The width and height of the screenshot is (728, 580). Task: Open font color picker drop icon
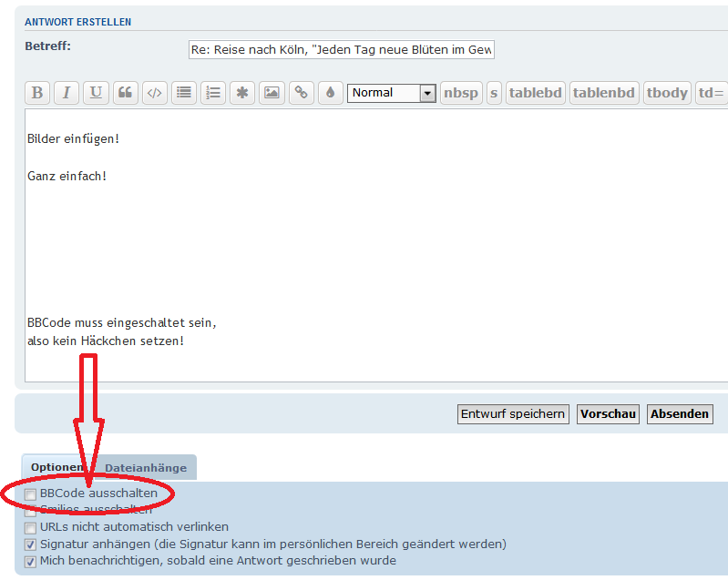click(x=329, y=93)
